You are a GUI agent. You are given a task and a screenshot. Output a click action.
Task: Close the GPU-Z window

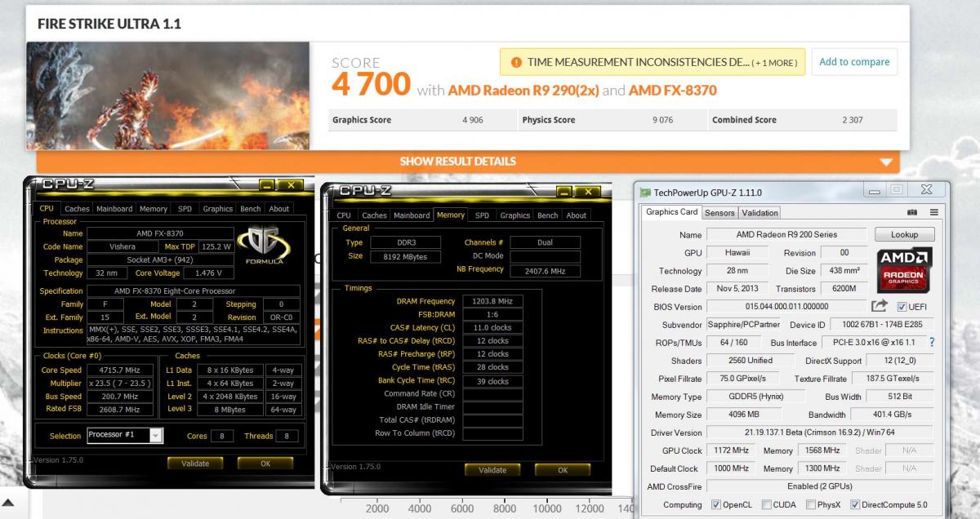click(927, 190)
